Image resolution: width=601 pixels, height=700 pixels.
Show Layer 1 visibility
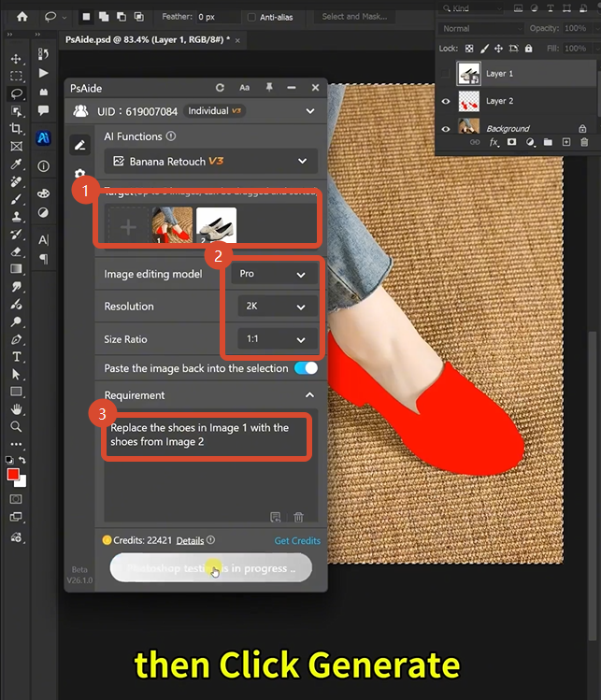pyautogui.click(x=445, y=74)
